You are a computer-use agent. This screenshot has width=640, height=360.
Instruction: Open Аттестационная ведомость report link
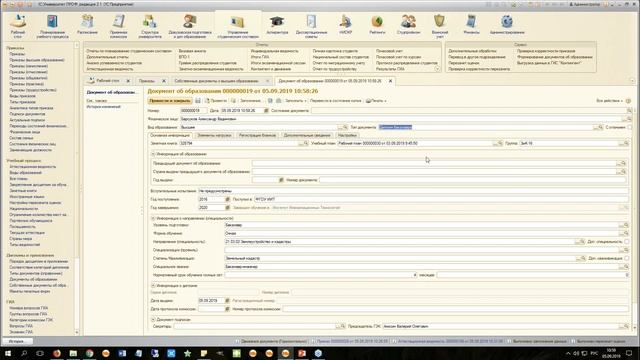pos(110,69)
